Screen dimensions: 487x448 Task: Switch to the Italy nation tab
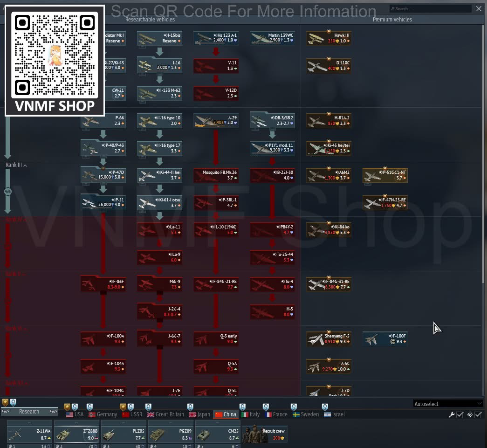tap(250, 414)
